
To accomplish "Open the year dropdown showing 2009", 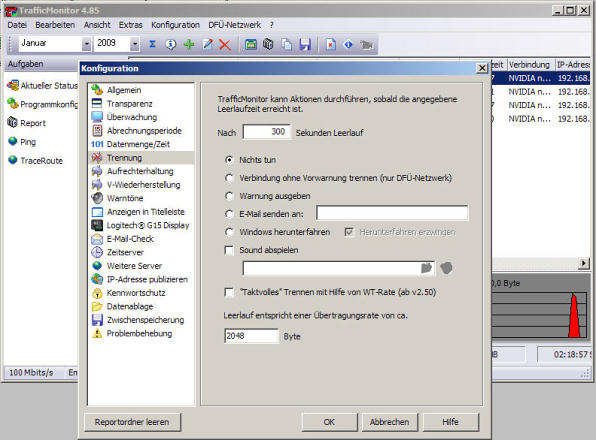I will point(135,44).
